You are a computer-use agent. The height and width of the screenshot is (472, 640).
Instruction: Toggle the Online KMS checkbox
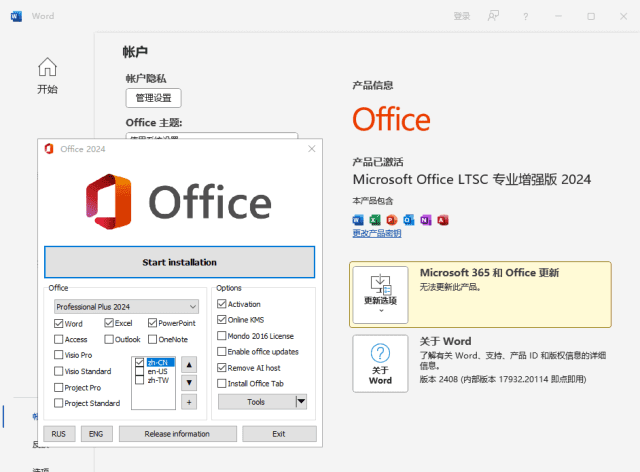pyautogui.click(x=222, y=319)
